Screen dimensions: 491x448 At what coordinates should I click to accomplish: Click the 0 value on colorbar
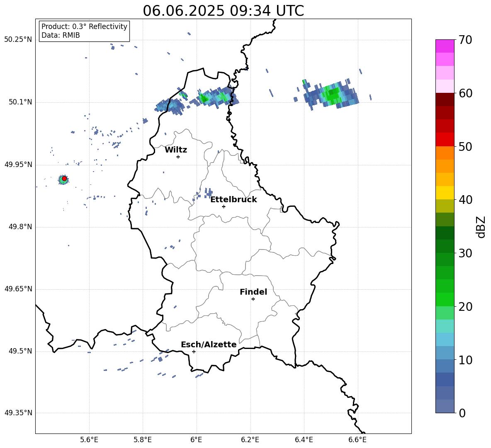(462, 413)
